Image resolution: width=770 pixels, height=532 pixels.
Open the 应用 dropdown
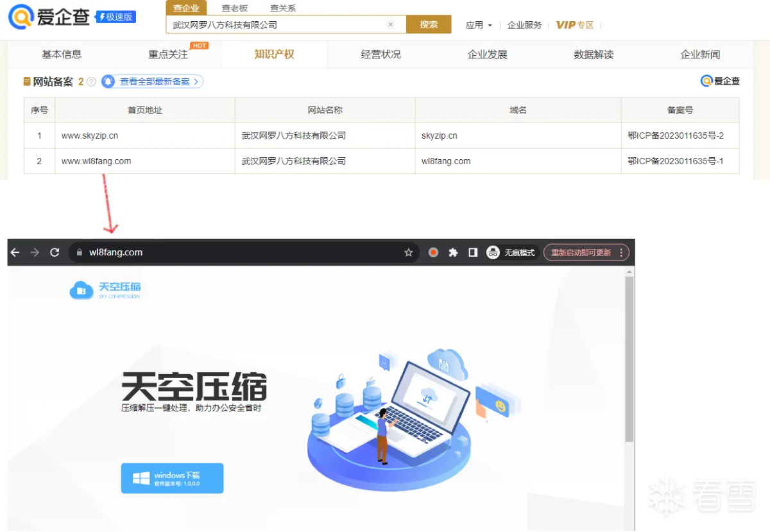pos(479,25)
